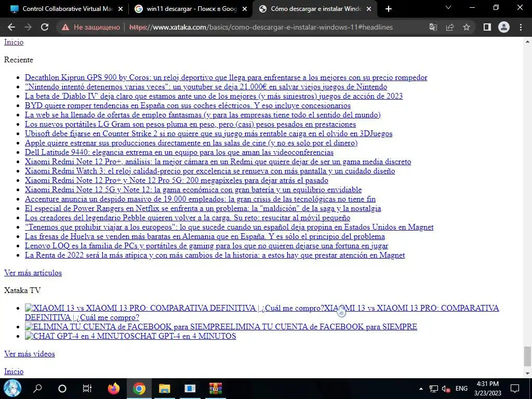The image size is (532, 399).
Task: Open LG Gram portátiles article
Action: (190, 124)
